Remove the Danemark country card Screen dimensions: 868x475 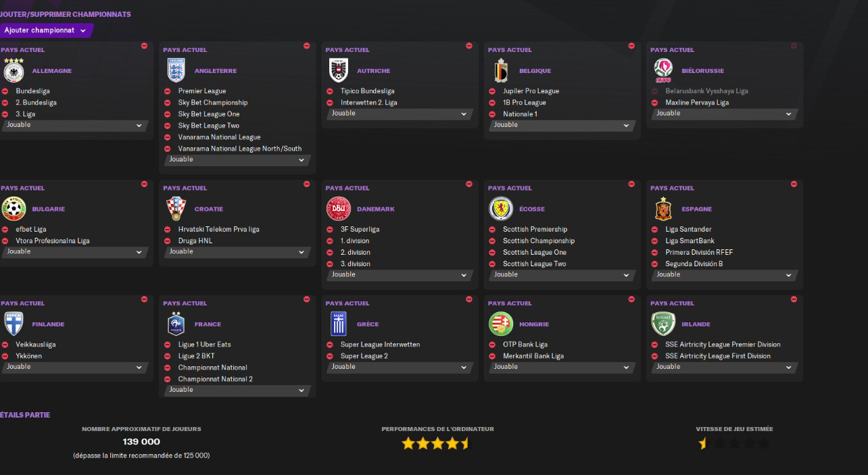469,184
